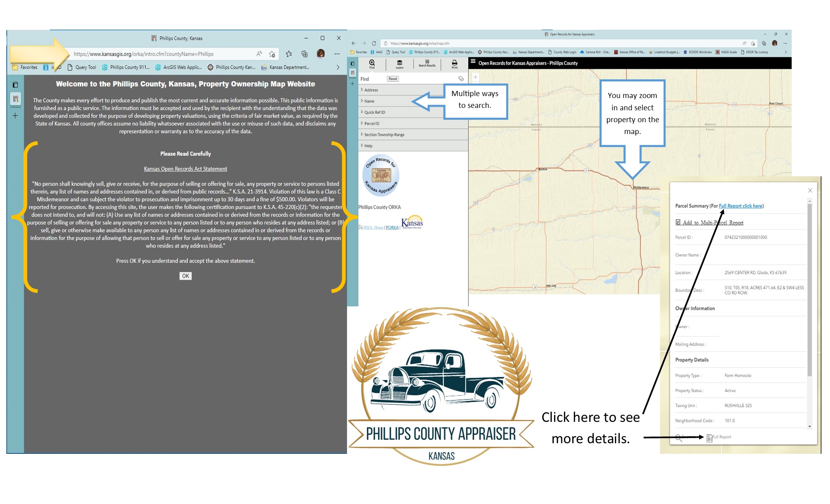Click scroll-down arrow in Parcel Summary popup

coord(809,427)
